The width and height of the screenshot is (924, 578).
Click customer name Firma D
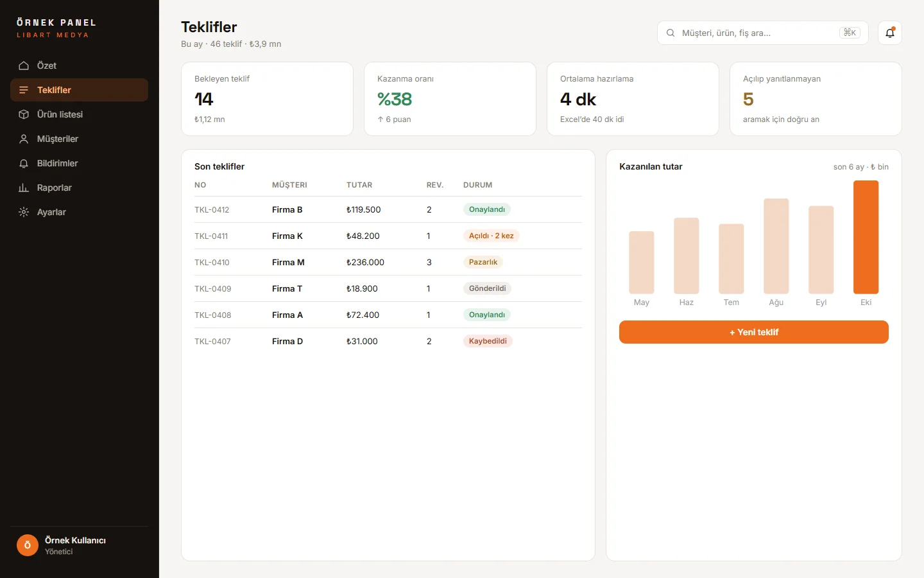pos(287,342)
